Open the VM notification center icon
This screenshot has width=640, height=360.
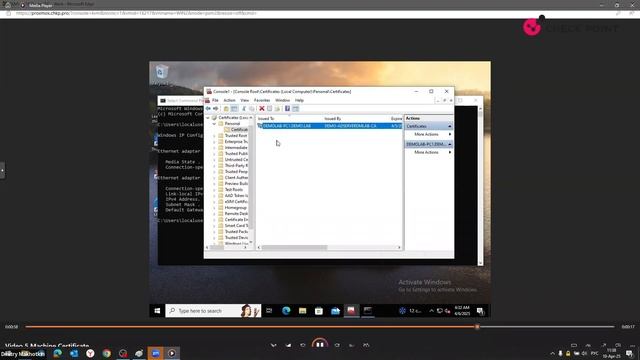point(480,311)
